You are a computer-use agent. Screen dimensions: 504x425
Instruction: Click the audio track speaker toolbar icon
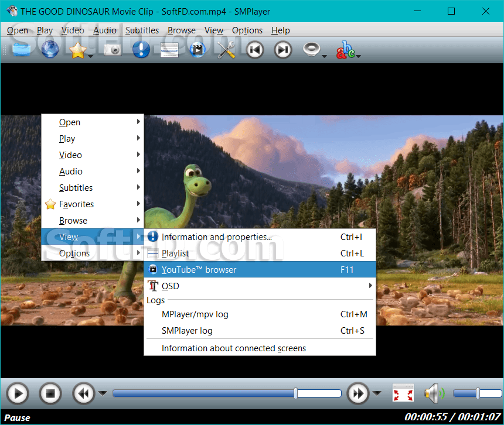311,49
